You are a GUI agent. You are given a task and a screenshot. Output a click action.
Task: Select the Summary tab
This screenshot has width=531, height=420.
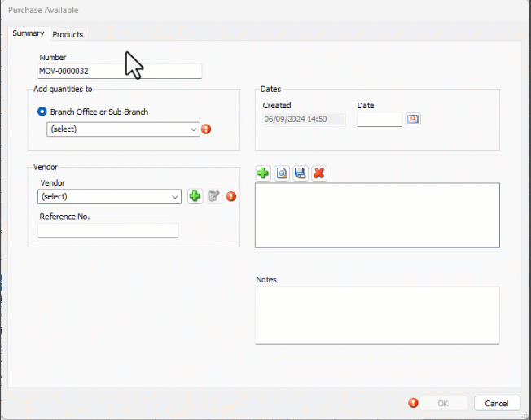29,33
